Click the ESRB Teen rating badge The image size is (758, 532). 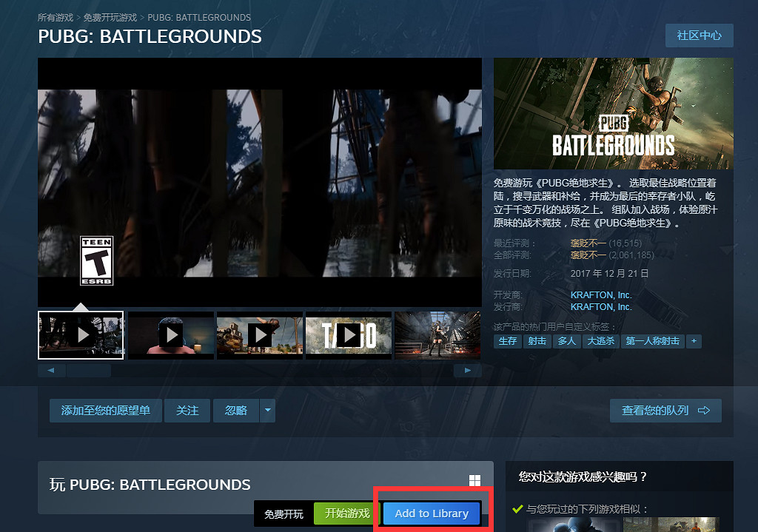pyautogui.click(x=97, y=262)
